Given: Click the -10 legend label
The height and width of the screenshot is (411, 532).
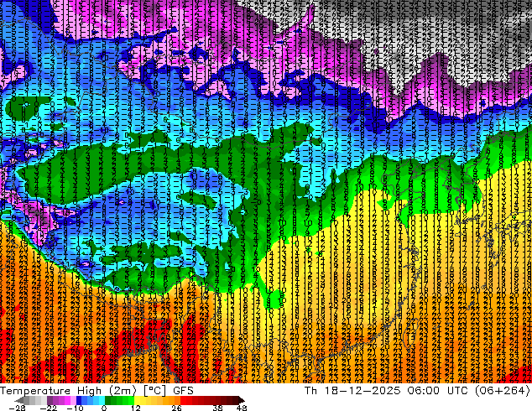Looking at the screenshot, I should pyautogui.click(x=75, y=408).
